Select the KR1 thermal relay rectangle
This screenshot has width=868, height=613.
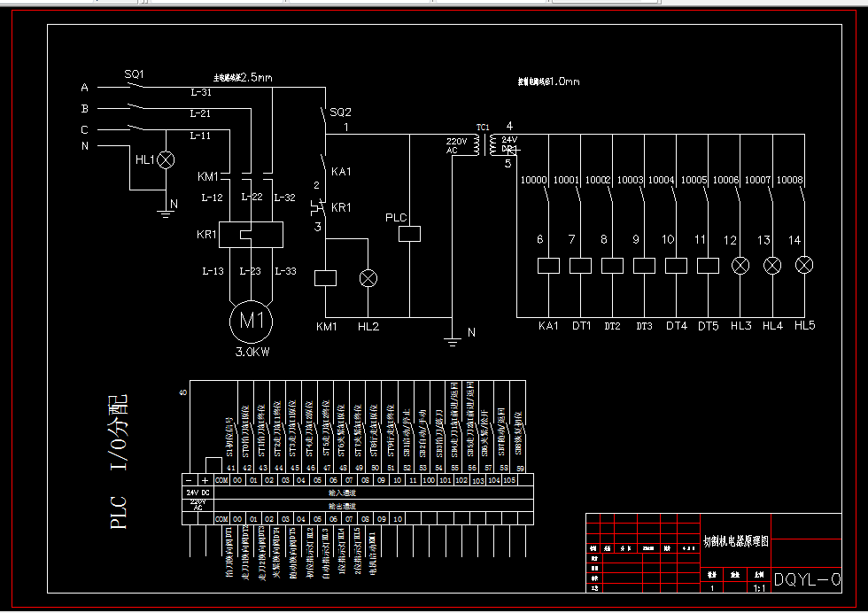point(251,235)
